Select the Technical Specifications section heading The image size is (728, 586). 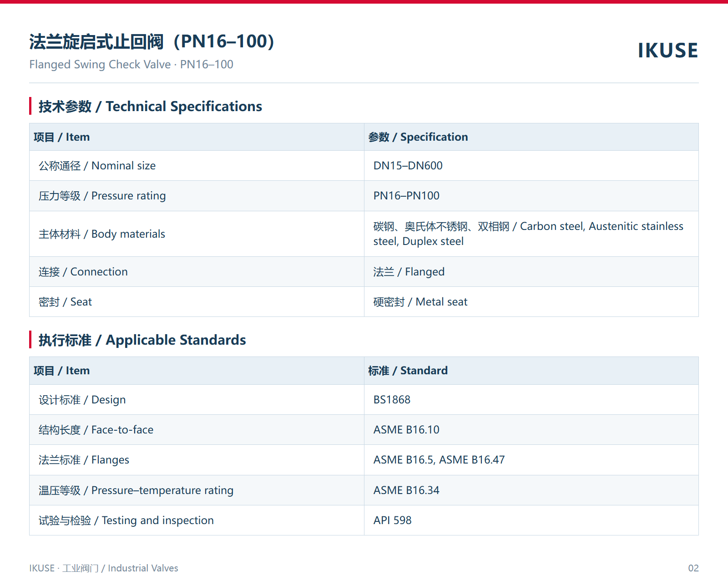pyautogui.click(x=150, y=106)
